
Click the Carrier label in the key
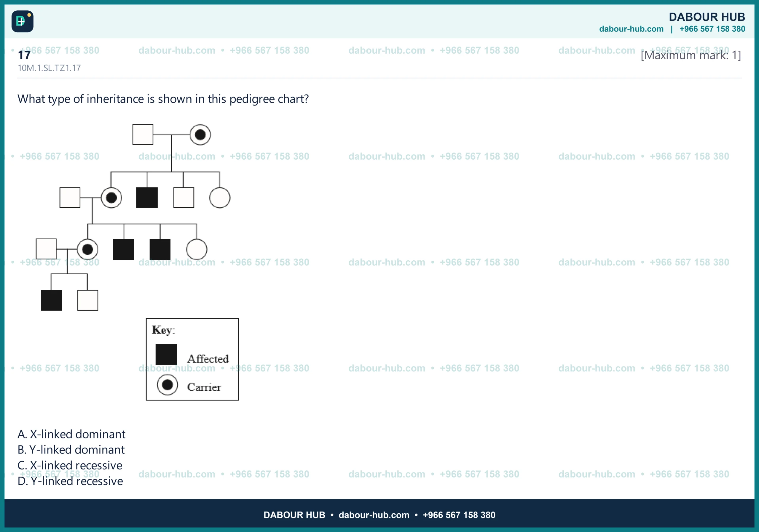point(204,387)
